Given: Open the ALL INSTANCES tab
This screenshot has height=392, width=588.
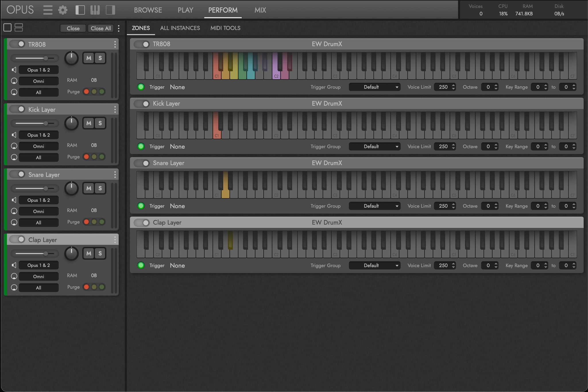Looking at the screenshot, I should pyautogui.click(x=180, y=28).
